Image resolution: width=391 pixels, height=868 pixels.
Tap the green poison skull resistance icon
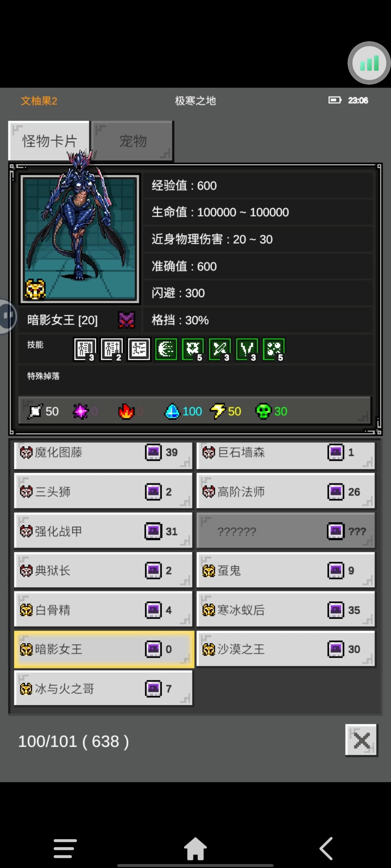coord(263,411)
